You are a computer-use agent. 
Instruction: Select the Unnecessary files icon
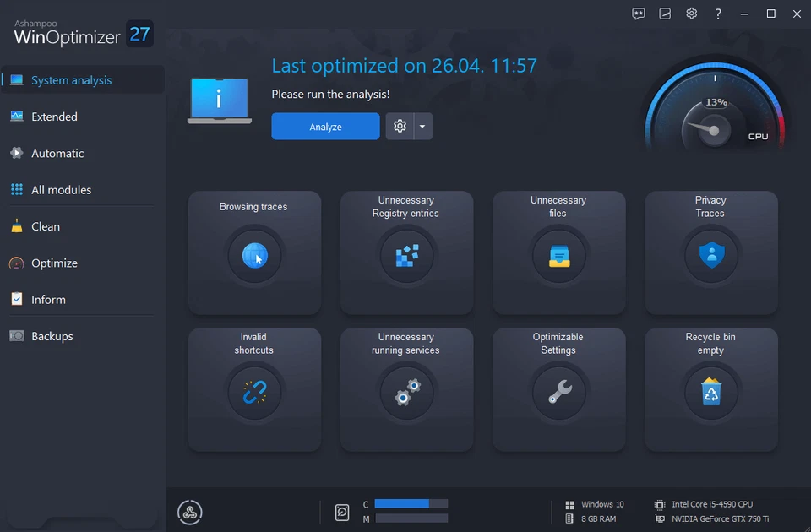558,255
